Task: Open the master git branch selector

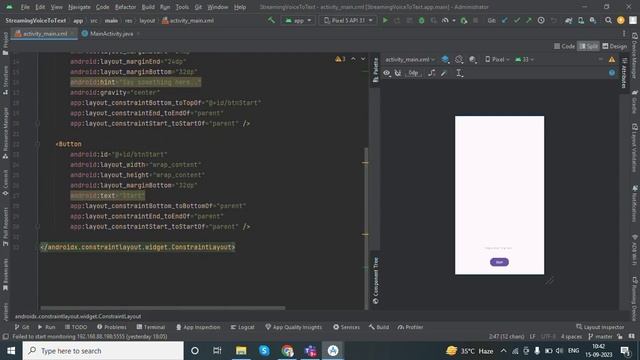Action: click(601, 336)
